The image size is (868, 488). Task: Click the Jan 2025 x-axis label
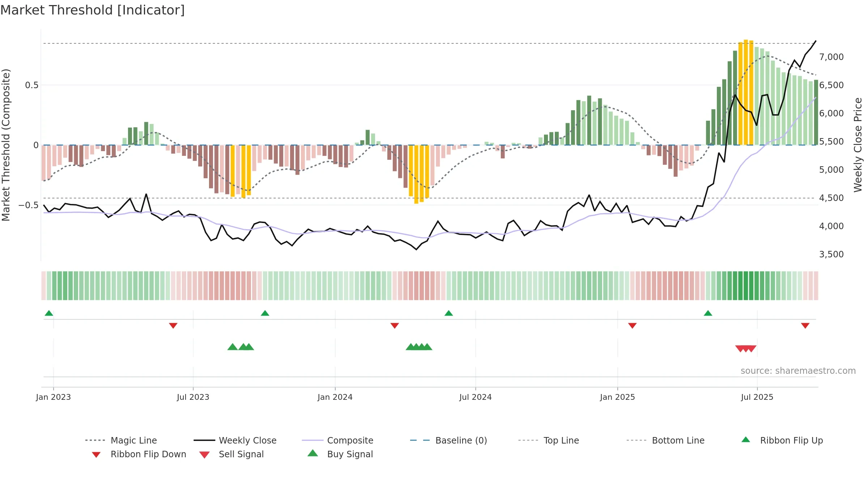click(x=617, y=397)
